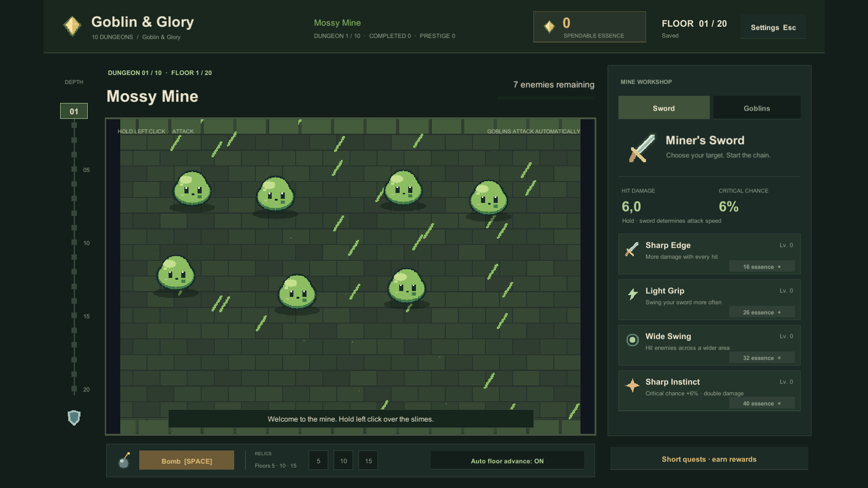The image size is (868, 488).
Task: Attack the bottom-right slime
Action: coord(406,286)
